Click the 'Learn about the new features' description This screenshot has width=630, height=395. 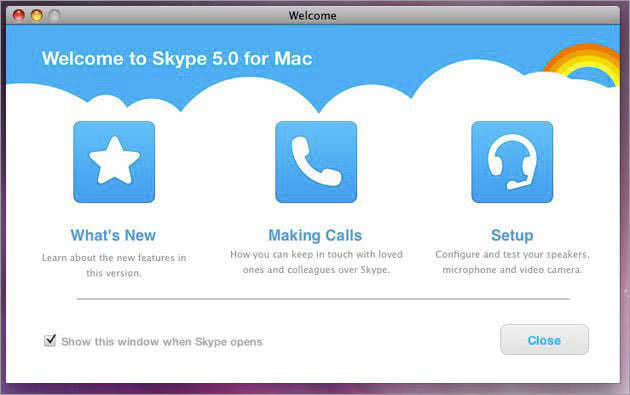coord(114,265)
